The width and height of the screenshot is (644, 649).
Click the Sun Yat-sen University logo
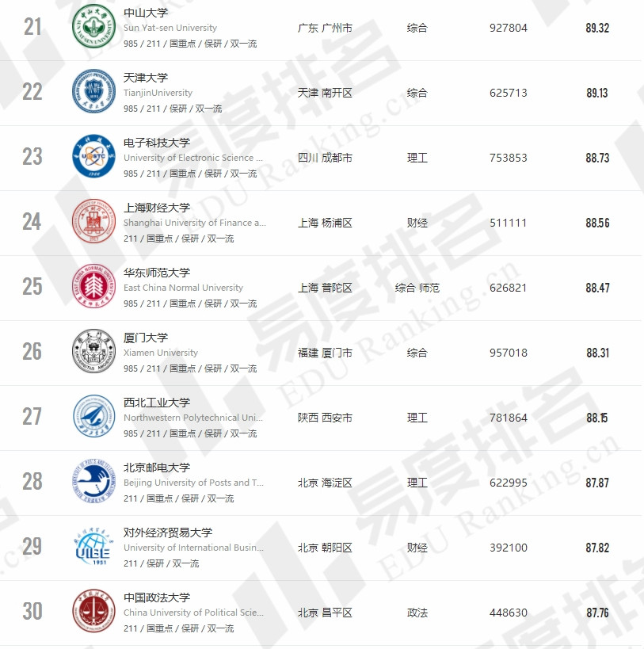tap(93, 27)
